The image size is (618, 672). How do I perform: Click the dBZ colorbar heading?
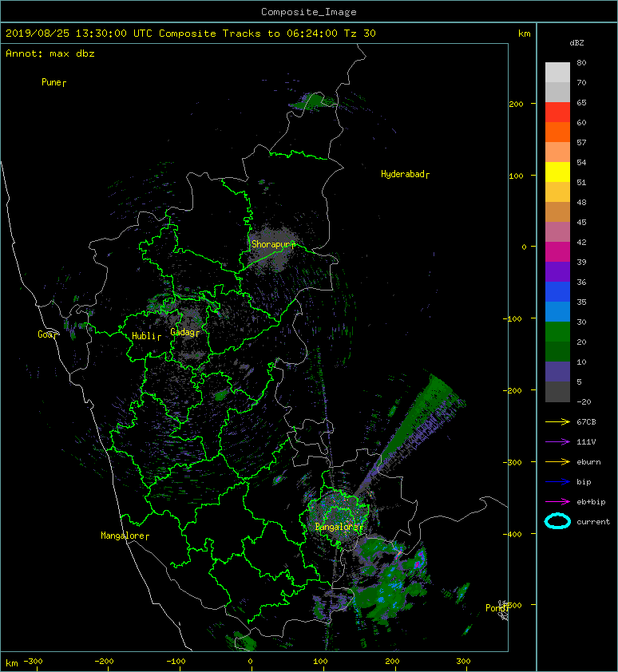tap(576, 43)
